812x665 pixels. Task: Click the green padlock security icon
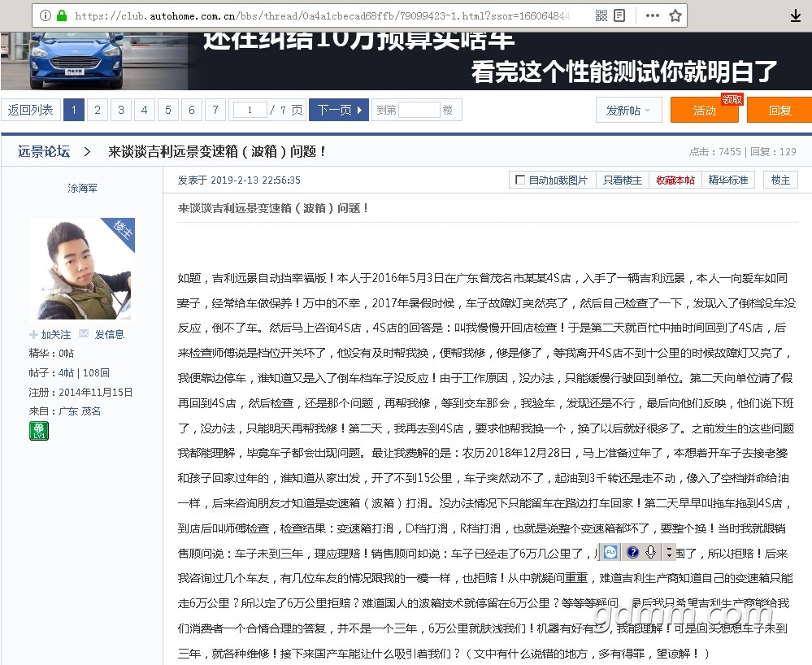pyautogui.click(x=62, y=15)
